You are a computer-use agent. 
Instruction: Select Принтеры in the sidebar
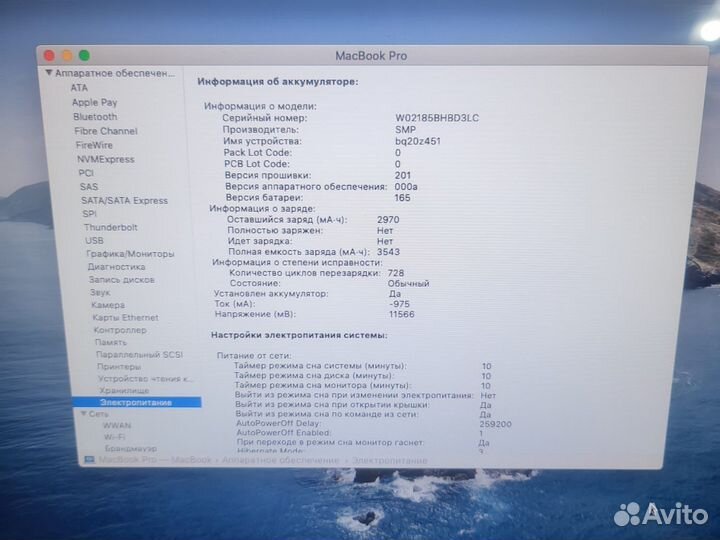(119, 366)
